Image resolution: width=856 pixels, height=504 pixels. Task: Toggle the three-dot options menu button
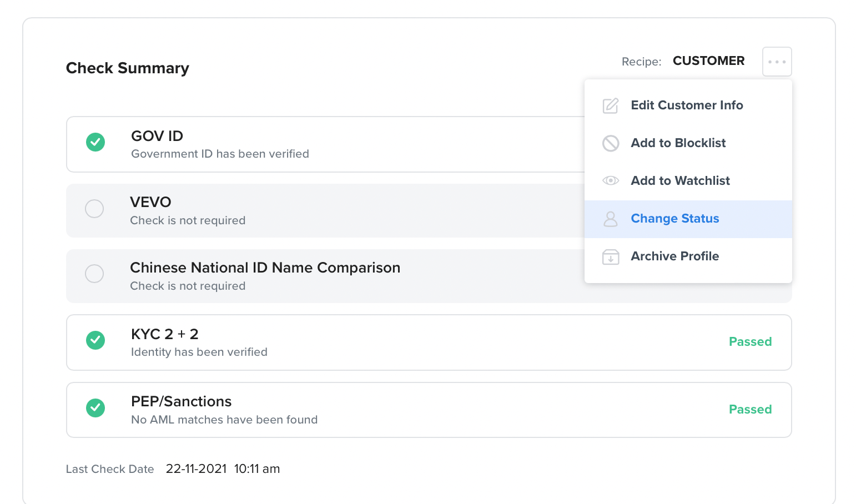pos(777,62)
